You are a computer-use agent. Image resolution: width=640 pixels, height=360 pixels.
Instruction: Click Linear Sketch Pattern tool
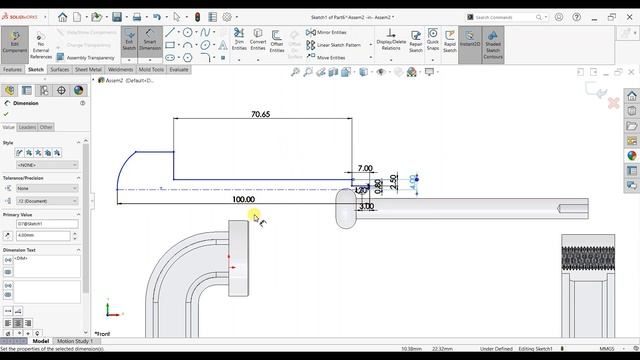[x=333, y=45]
